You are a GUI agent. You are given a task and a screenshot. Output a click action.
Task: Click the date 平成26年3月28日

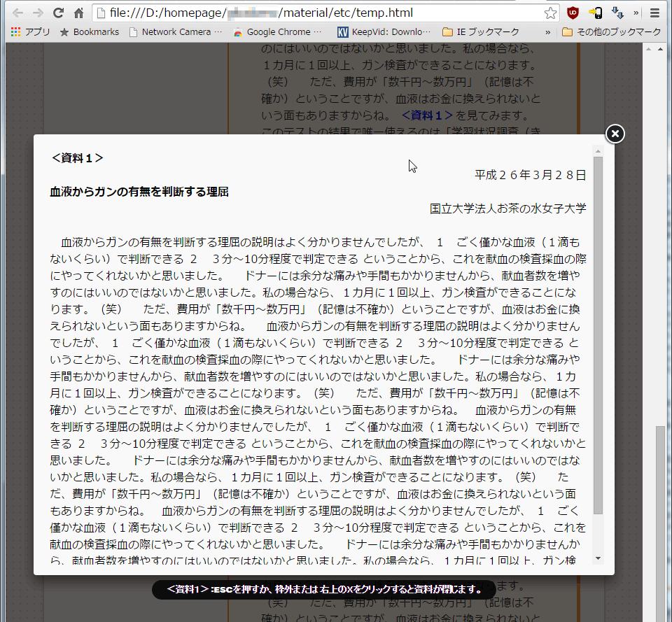point(530,175)
